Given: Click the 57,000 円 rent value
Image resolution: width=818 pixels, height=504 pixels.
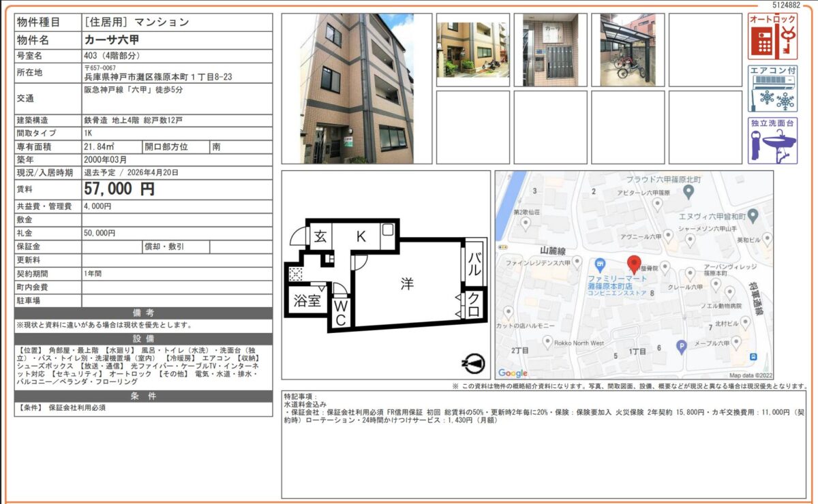Looking at the screenshot, I should (119, 189).
